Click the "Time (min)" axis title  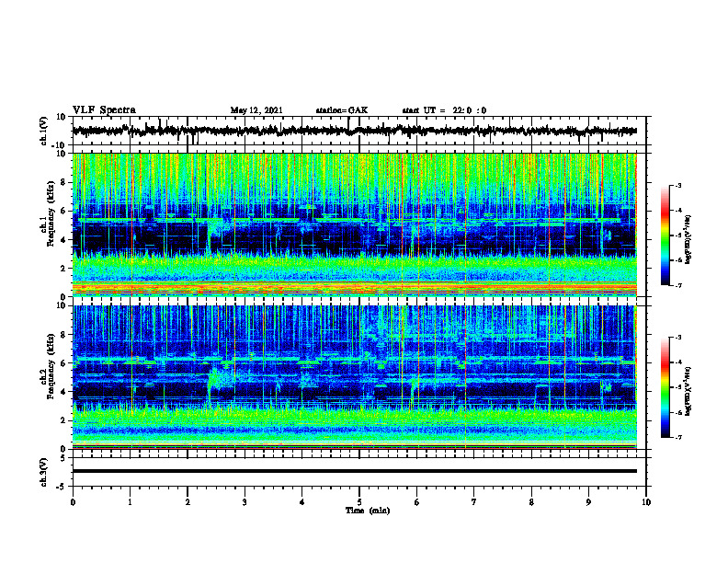[368, 511]
